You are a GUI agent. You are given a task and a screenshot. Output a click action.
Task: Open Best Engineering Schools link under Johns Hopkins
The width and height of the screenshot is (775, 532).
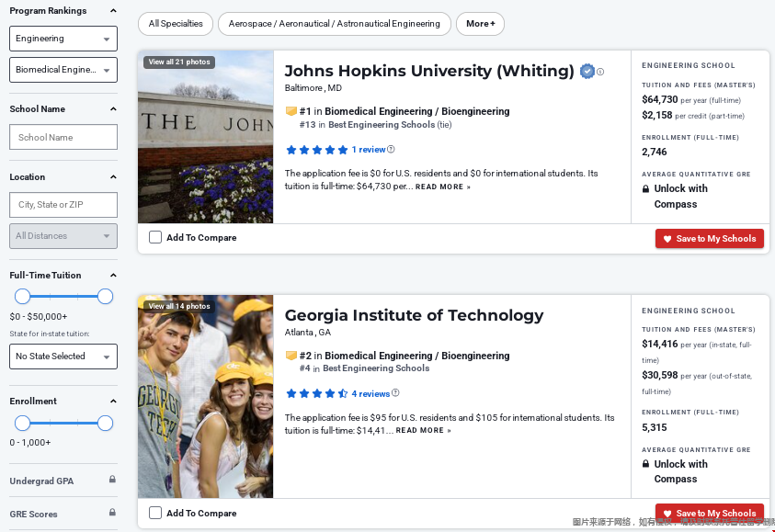(x=382, y=124)
